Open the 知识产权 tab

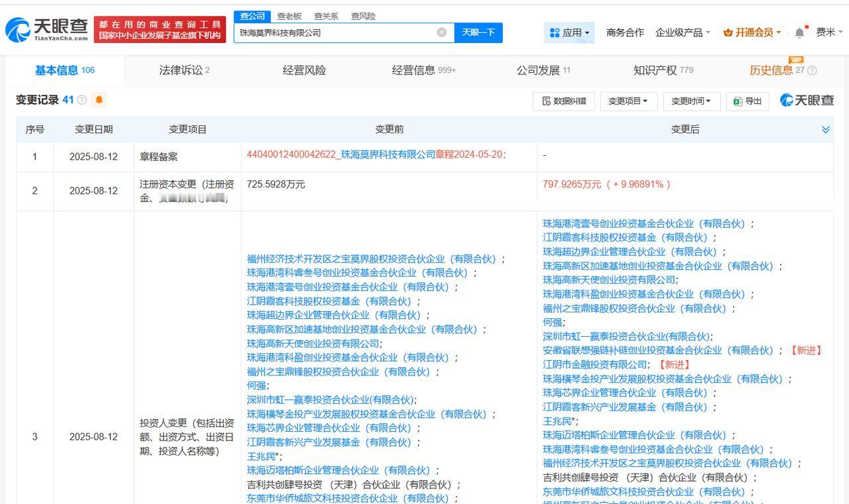[x=663, y=70]
